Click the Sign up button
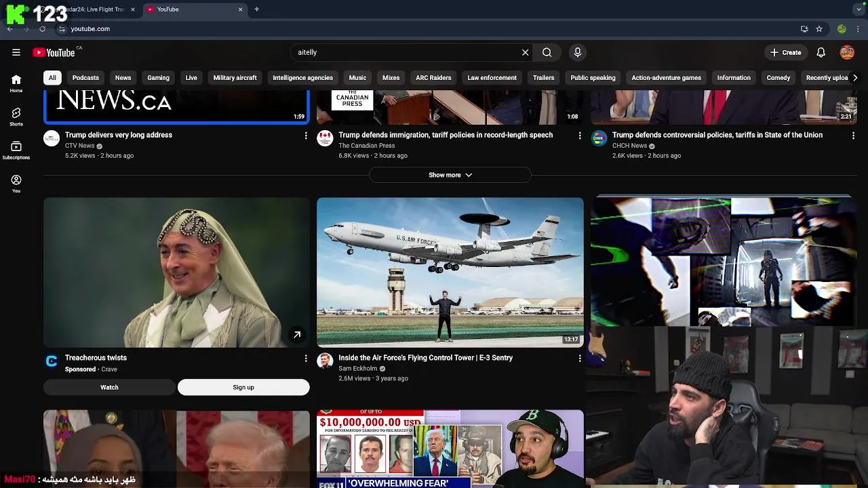The width and height of the screenshot is (868, 488). click(x=243, y=388)
